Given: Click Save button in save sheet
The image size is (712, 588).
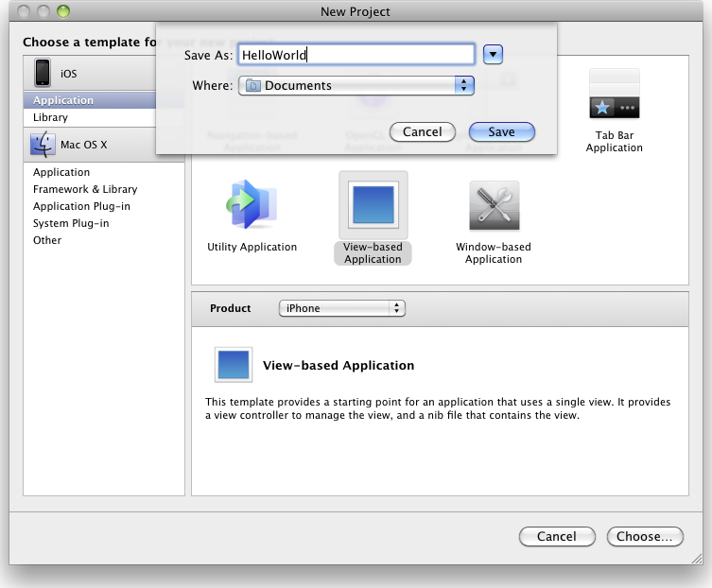Looking at the screenshot, I should 502,131.
